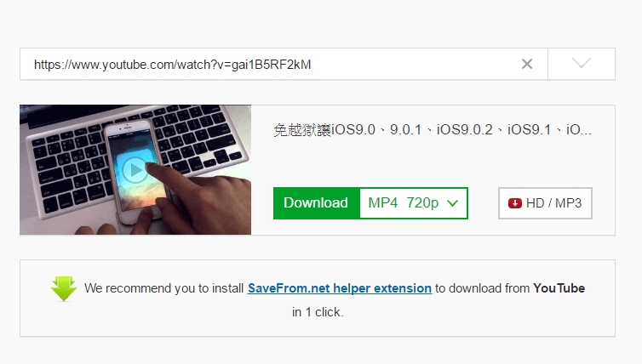Image resolution: width=642 pixels, height=364 pixels.
Task: Click the green Download button
Action: 317,203
